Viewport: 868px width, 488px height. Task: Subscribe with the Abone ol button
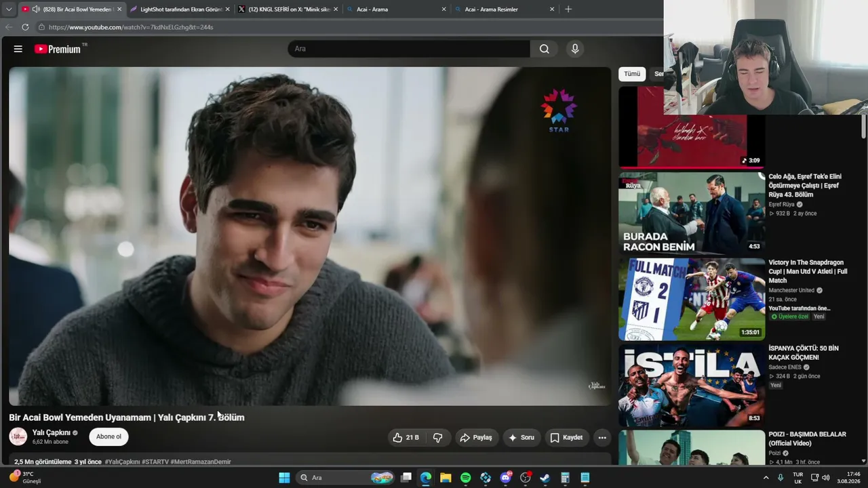[x=108, y=437]
